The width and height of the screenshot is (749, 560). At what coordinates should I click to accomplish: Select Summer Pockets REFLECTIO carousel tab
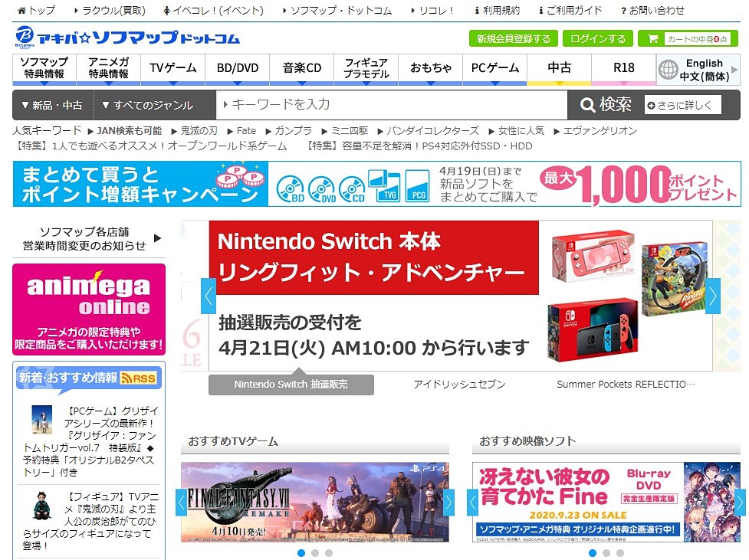pyautogui.click(x=626, y=385)
